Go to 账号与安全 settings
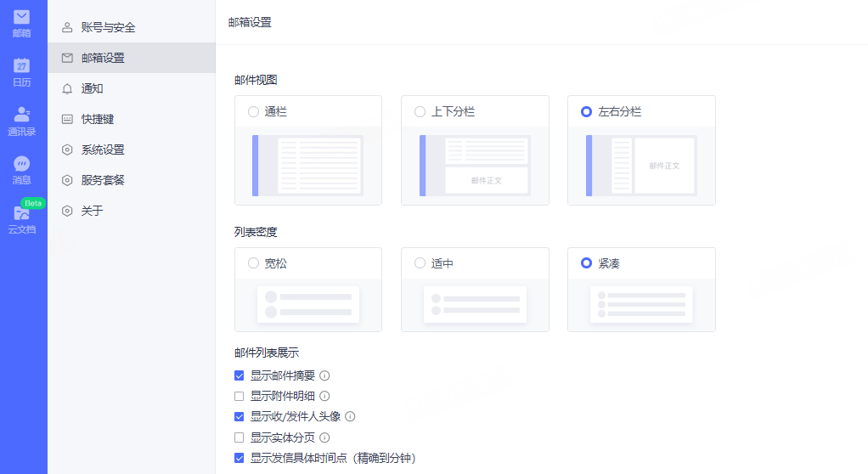 pyautogui.click(x=131, y=27)
